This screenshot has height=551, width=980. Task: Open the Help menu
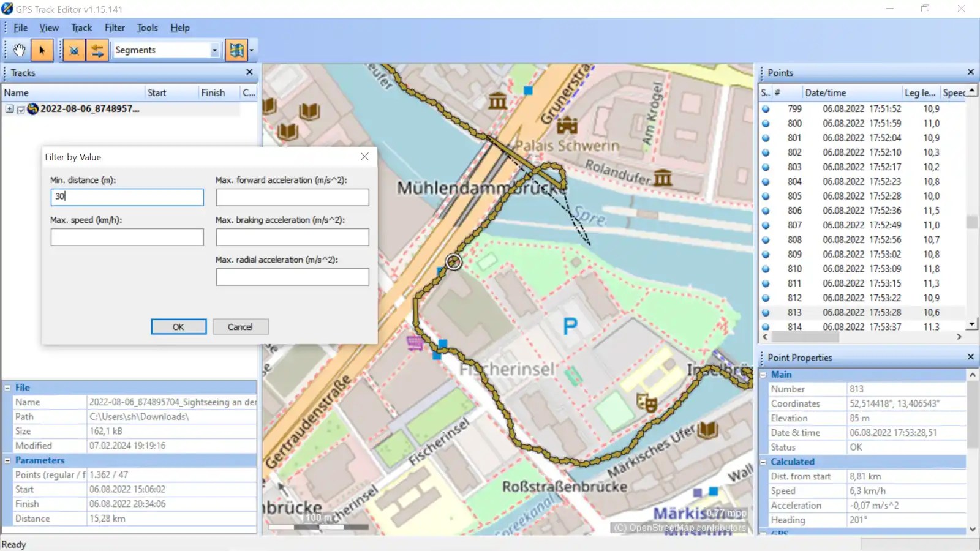180,28
